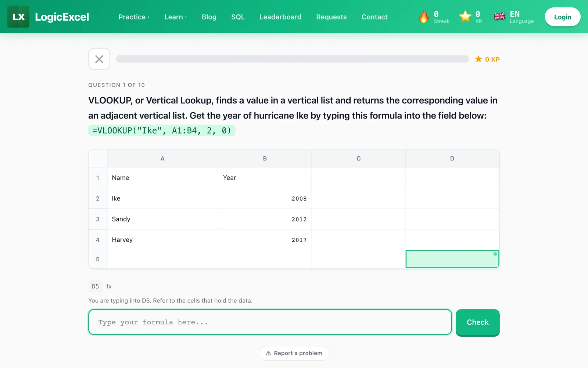Select row 1 header
Screen dimensions: 588x368
pos(98,178)
